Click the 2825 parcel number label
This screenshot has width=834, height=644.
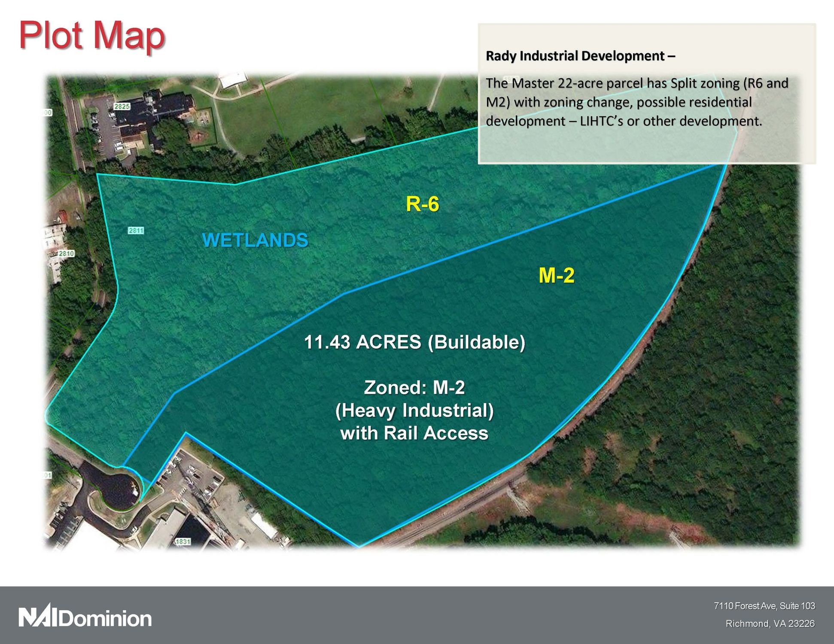(122, 106)
